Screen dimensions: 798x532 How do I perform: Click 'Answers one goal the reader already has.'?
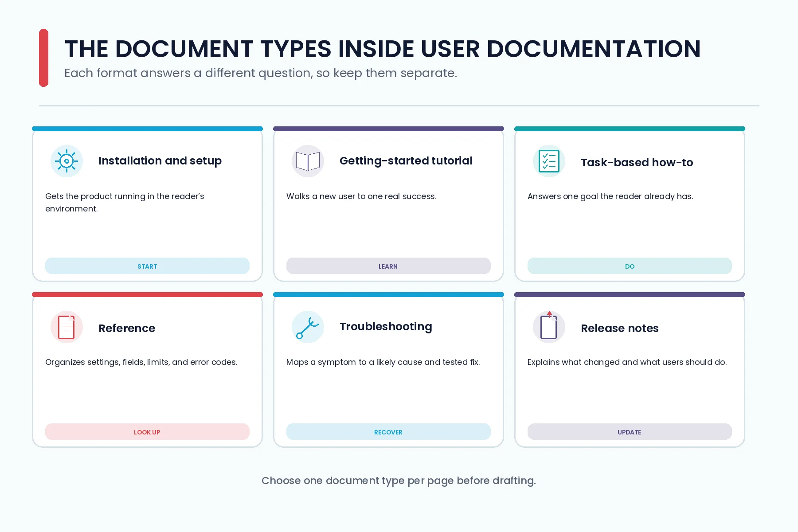610,196
